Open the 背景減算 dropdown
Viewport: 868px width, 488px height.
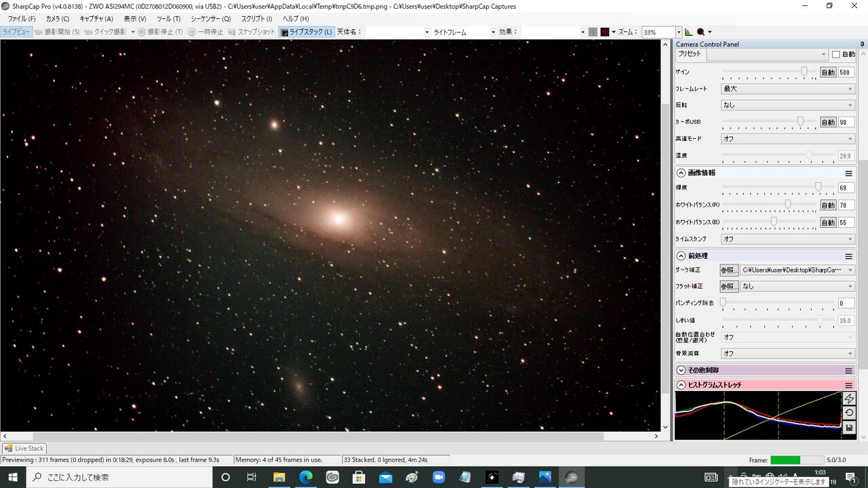[x=787, y=354]
